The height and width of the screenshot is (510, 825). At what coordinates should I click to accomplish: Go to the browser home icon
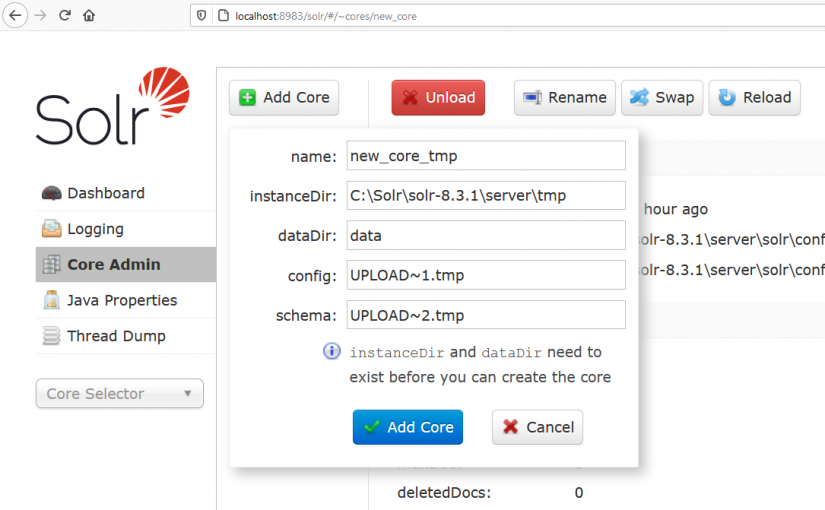pos(89,15)
